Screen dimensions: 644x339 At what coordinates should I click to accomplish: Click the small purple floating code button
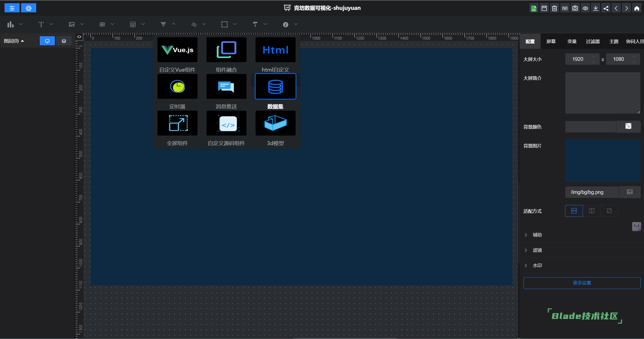click(636, 226)
